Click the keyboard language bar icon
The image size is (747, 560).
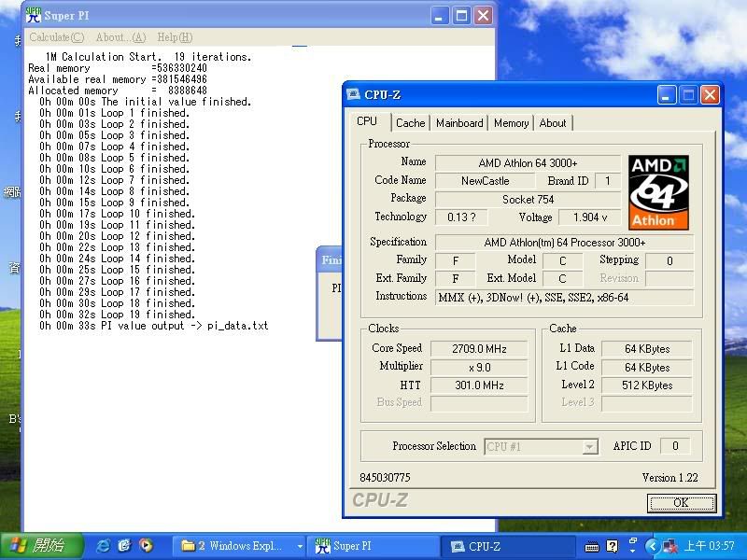591,546
